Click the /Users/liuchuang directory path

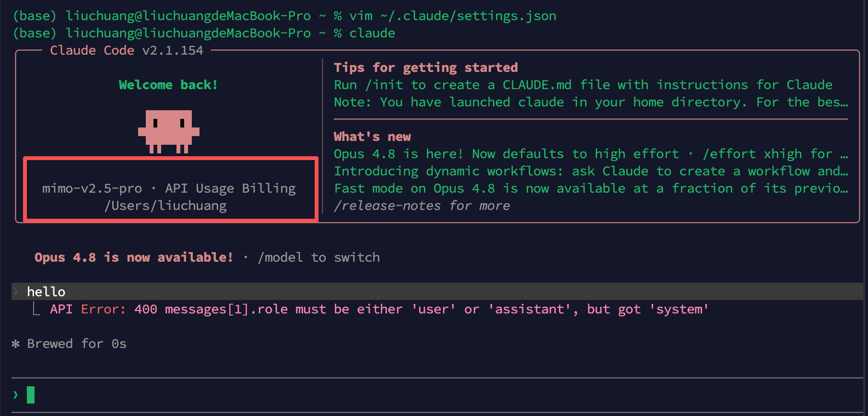(165, 206)
